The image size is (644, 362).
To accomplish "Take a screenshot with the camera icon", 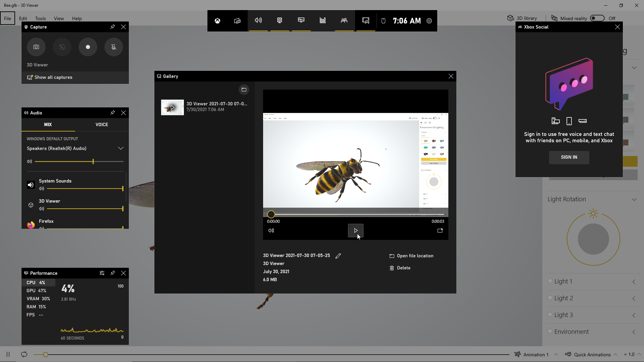I will pos(36,47).
